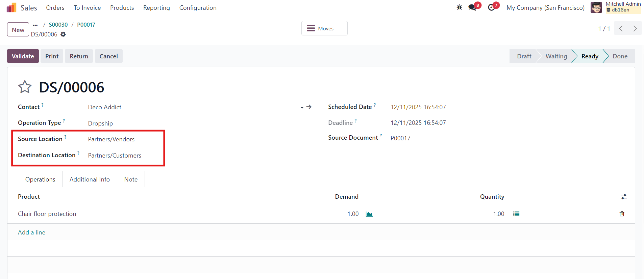Open the Reporting menu

click(156, 8)
